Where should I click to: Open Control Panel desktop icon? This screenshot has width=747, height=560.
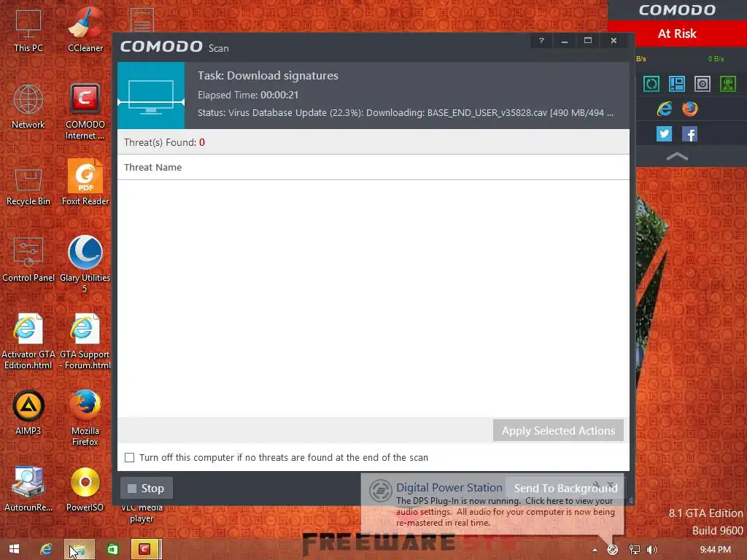[28, 259]
